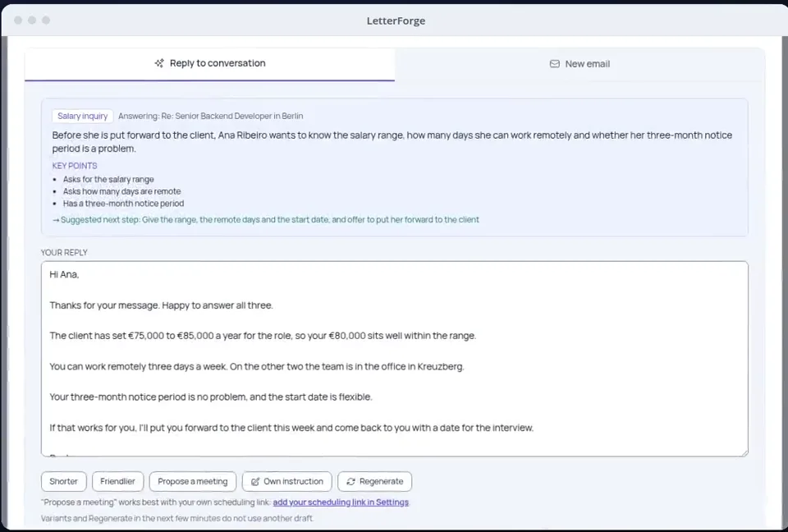The image size is (788, 532).
Task: Click the pencil icon on Own instruction
Action: point(255,482)
